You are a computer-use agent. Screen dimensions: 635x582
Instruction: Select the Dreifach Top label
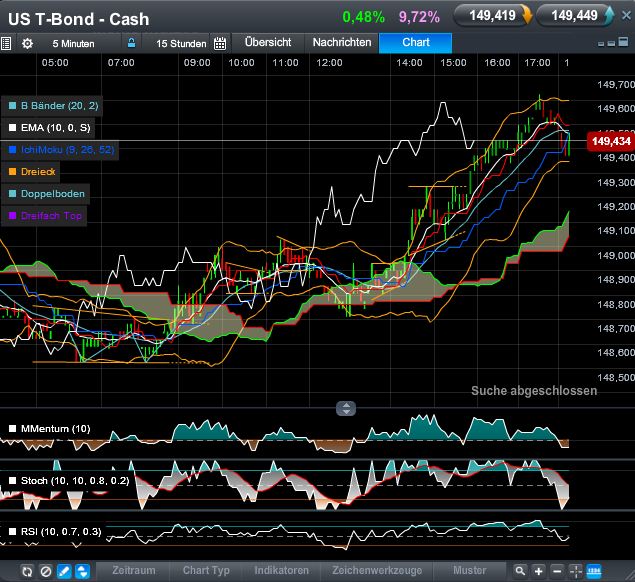[x=51, y=215]
